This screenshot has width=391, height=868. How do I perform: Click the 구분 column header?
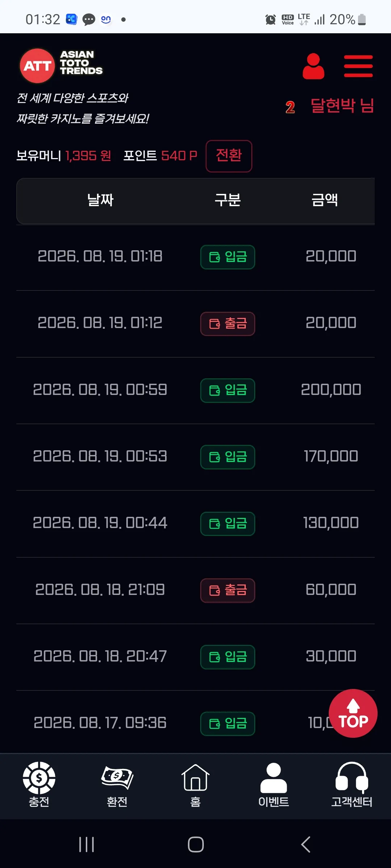pyautogui.click(x=228, y=200)
